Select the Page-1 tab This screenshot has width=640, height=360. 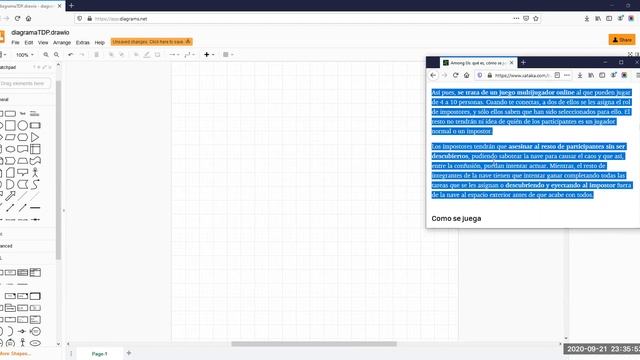click(x=99, y=354)
